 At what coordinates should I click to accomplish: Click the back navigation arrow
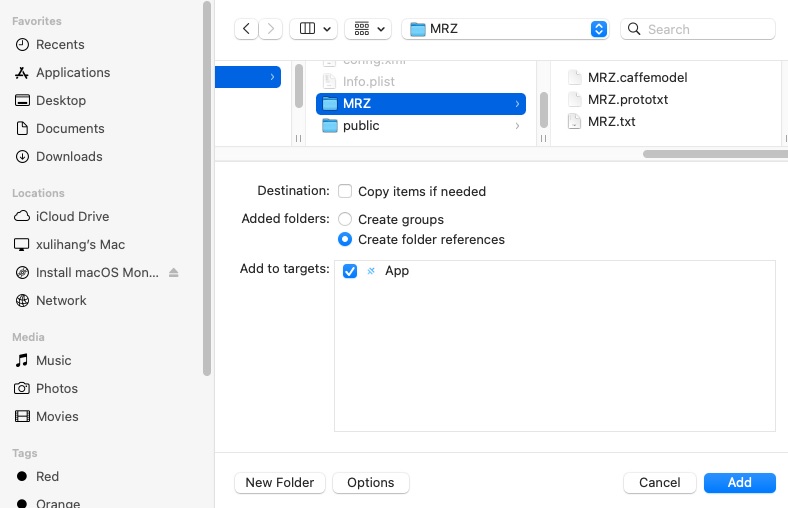[247, 29]
